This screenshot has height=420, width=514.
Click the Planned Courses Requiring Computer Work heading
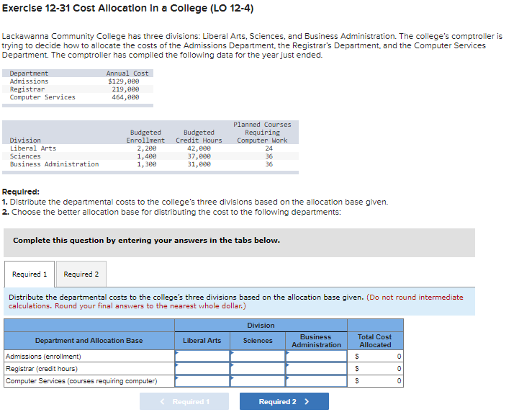262,133
